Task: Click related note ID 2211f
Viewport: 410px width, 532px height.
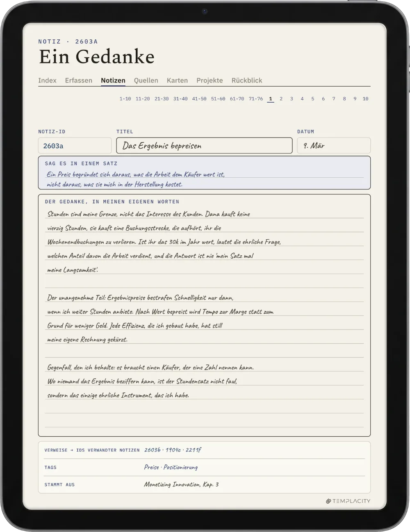Action: pos(194,450)
